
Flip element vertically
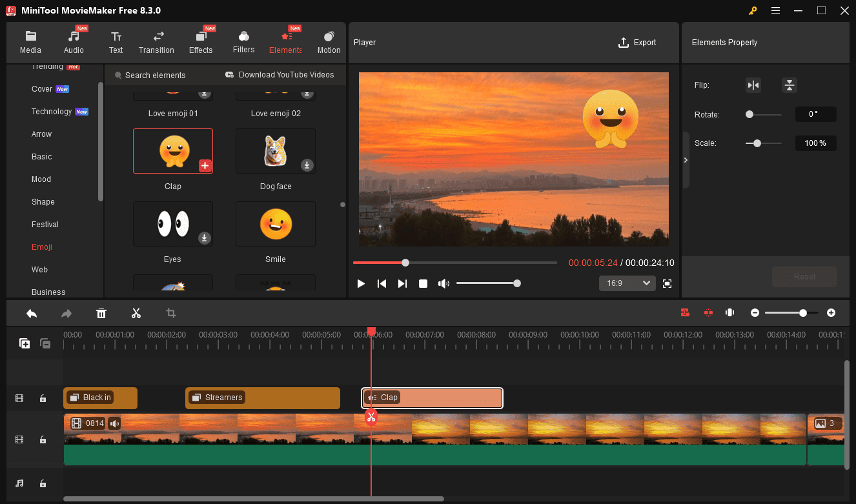(790, 85)
